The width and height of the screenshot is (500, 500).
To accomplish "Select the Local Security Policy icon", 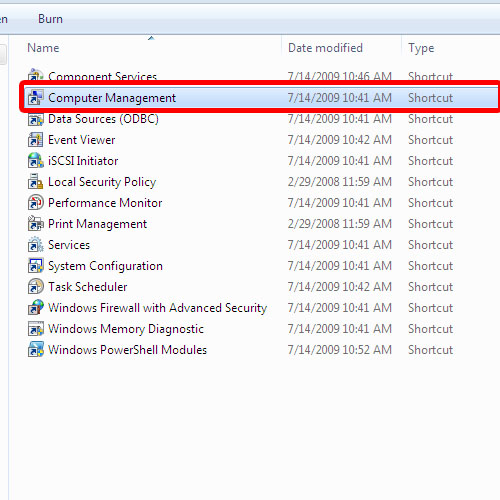I will 36,182.
